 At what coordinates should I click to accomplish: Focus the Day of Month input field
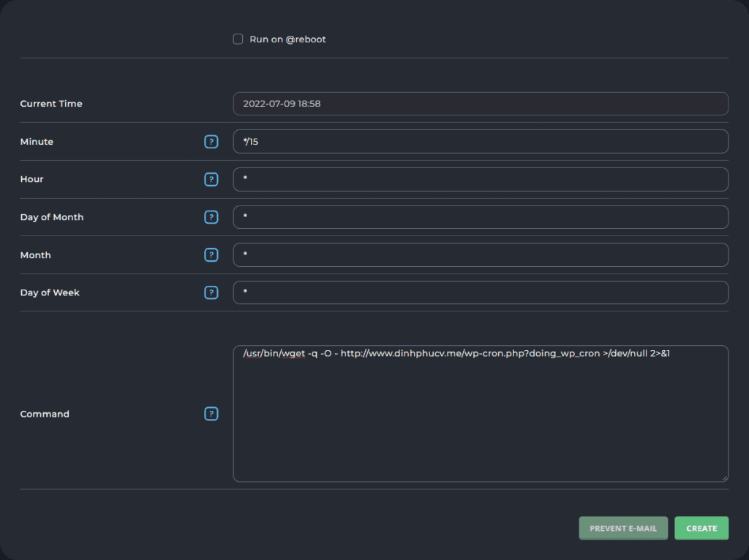coord(481,217)
